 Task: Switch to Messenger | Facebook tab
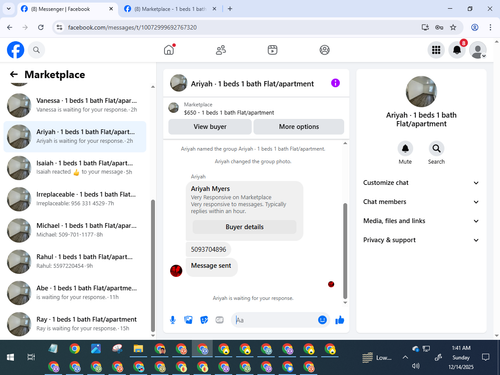coord(67,9)
